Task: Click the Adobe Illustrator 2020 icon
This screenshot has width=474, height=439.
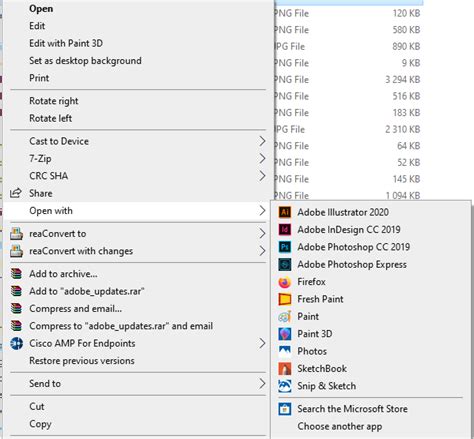Action: click(x=285, y=212)
